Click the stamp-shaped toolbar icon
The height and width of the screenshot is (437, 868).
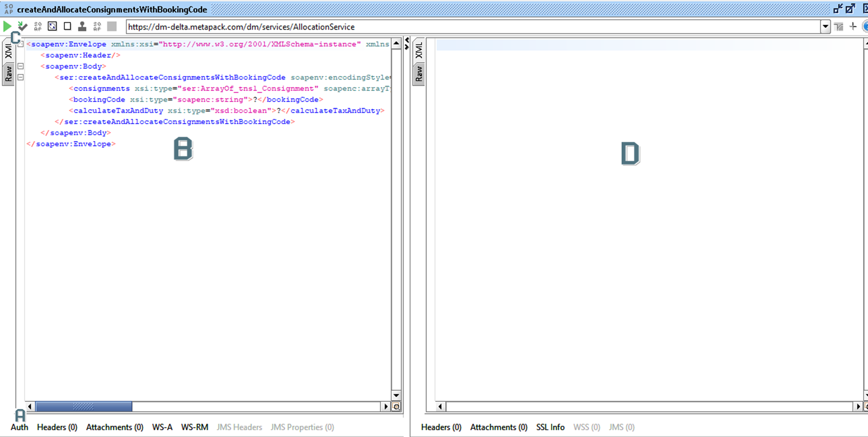point(82,27)
